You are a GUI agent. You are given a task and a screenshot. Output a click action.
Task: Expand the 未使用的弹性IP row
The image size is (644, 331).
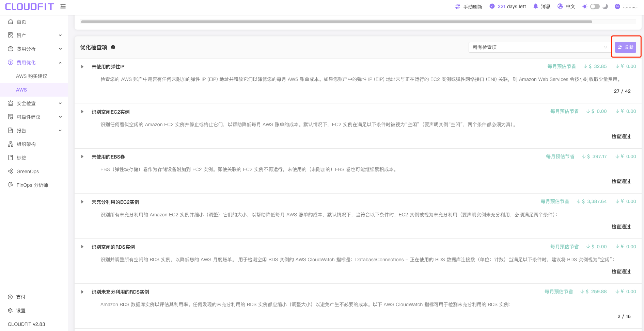point(82,67)
